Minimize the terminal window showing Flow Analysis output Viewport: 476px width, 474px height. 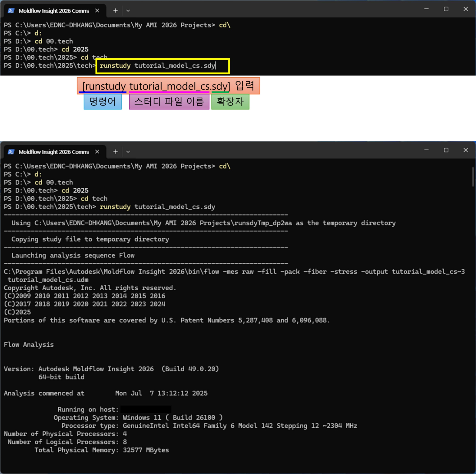[427, 150]
